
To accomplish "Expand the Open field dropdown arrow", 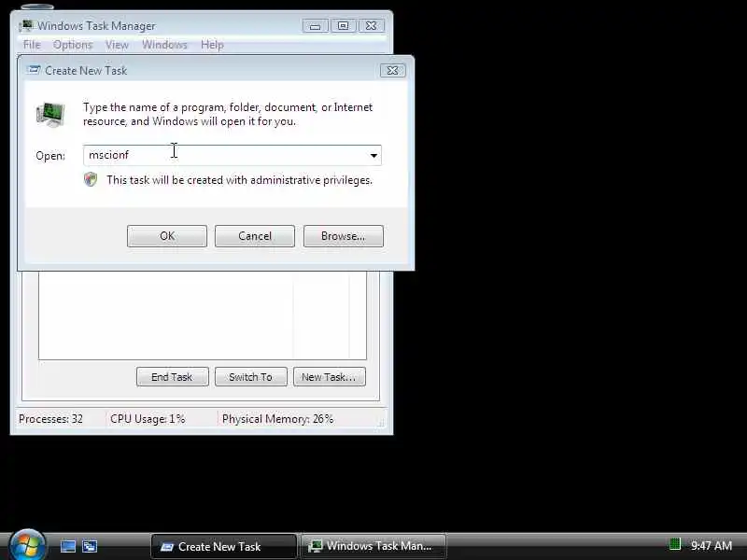I will coord(373,156).
